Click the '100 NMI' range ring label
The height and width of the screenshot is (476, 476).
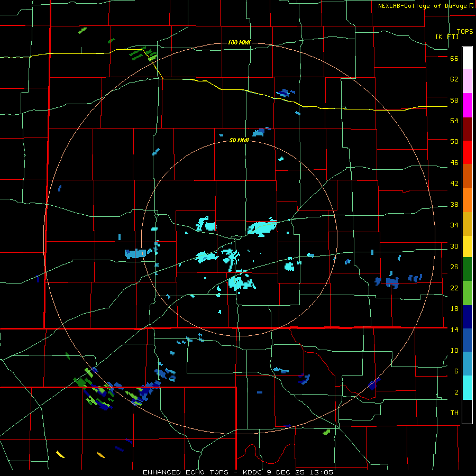(x=239, y=42)
